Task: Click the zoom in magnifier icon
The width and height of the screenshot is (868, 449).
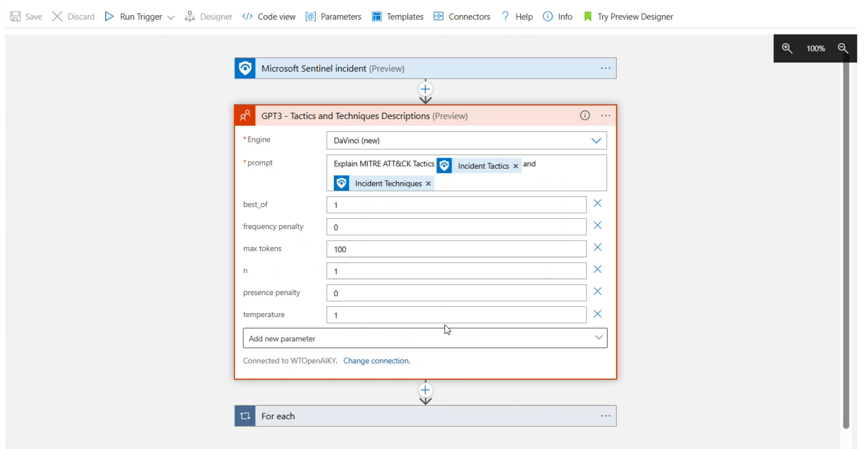Action: point(787,48)
